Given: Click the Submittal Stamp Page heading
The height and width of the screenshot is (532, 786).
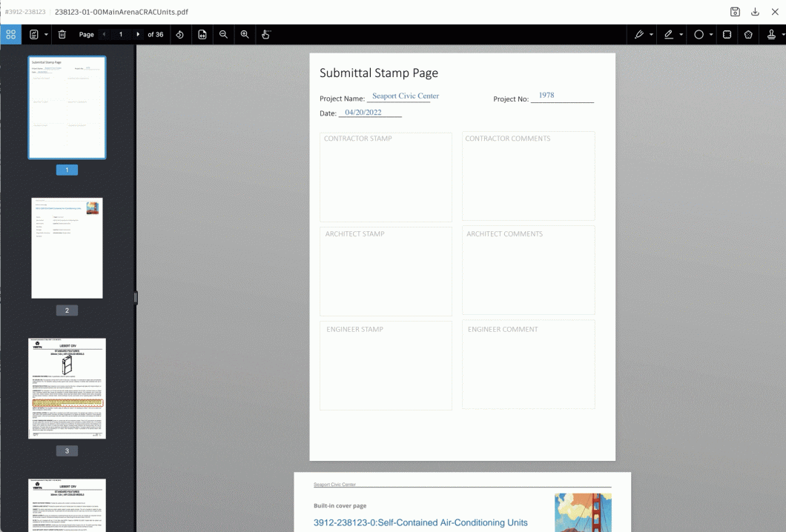Looking at the screenshot, I should click(379, 73).
